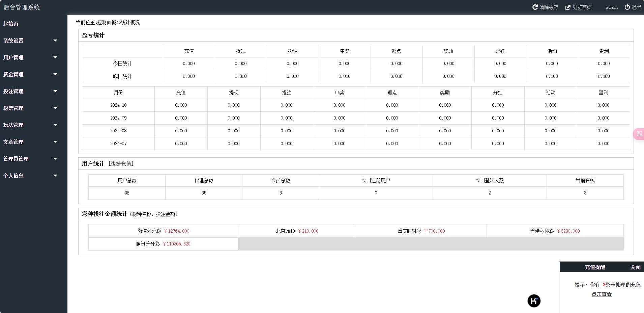Expand the 投注管理 dropdown arrow
The height and width of the screenshot is (313, 644).
tap(55, 91)
